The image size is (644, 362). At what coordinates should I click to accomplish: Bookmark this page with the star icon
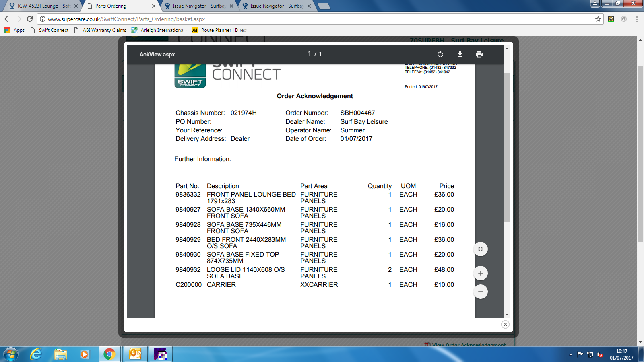[x=598, y=19]
